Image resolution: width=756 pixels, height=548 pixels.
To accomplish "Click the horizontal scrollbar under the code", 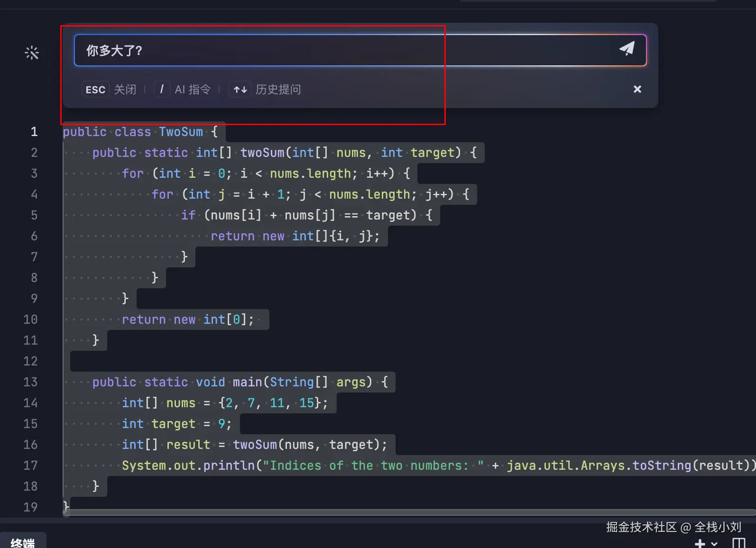I will (x=410, y=512).
